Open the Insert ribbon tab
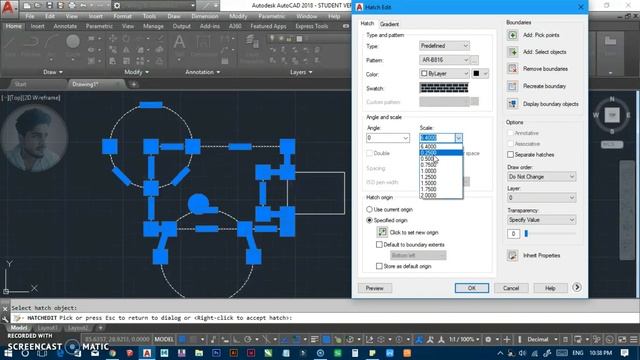This screenshot has width=640, height=360. [38, 26]
